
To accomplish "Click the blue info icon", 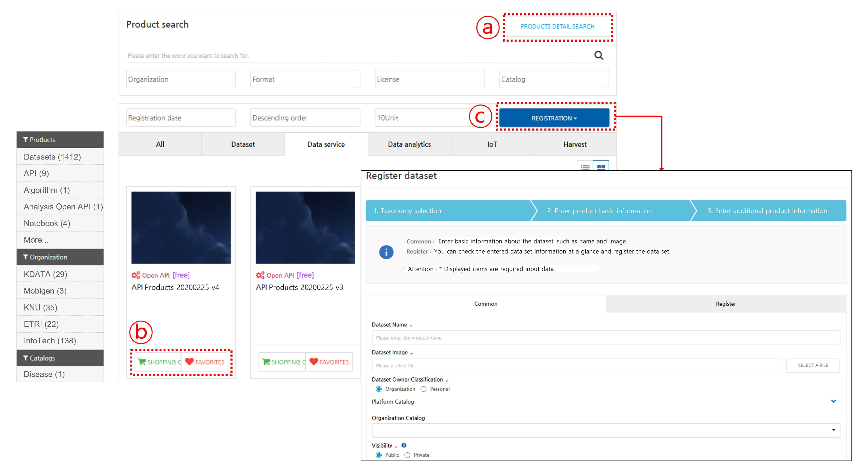I will pyautogui.click(x=386, y=252).
